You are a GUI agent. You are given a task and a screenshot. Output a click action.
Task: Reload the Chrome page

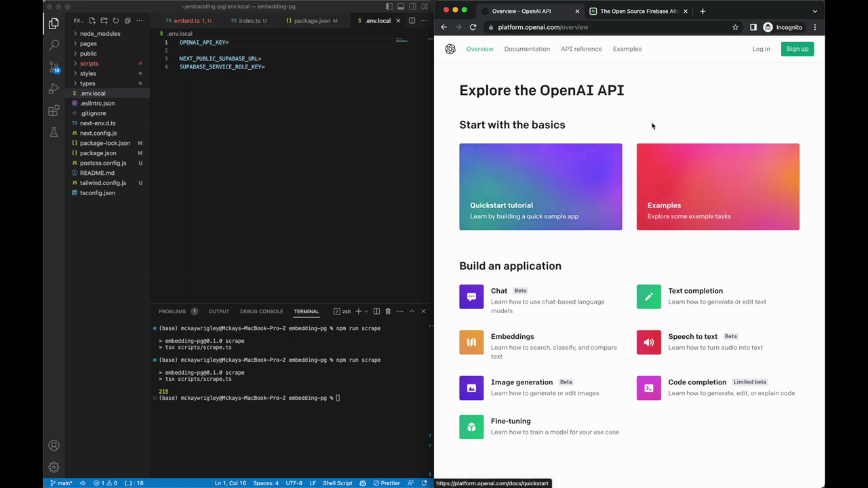(473, 27)
